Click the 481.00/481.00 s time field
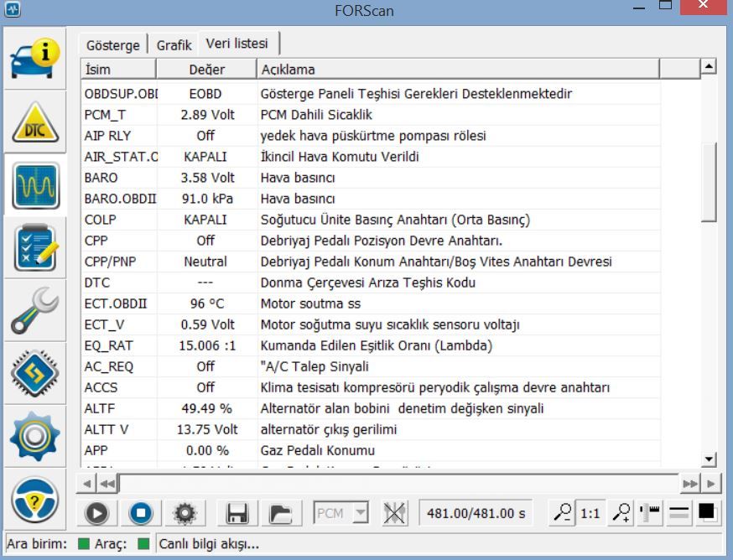 click(x=476, y=513)
